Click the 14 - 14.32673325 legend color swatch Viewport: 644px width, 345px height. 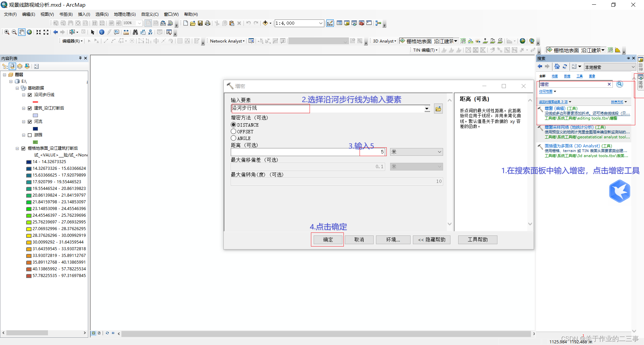click(29, 162)
